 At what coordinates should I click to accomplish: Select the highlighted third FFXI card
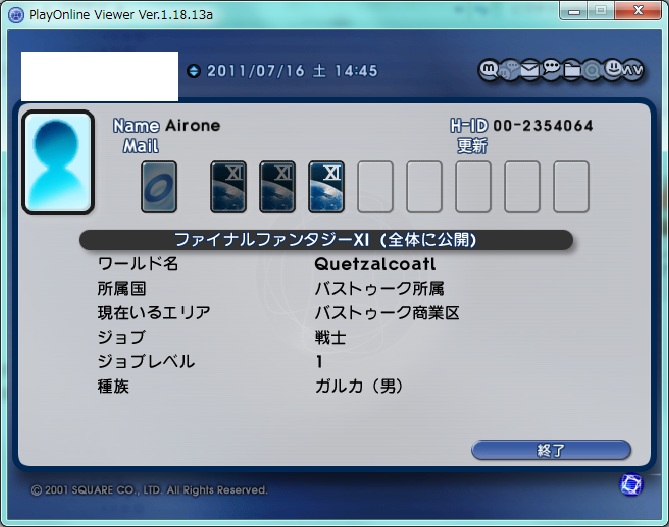(326, 186)
